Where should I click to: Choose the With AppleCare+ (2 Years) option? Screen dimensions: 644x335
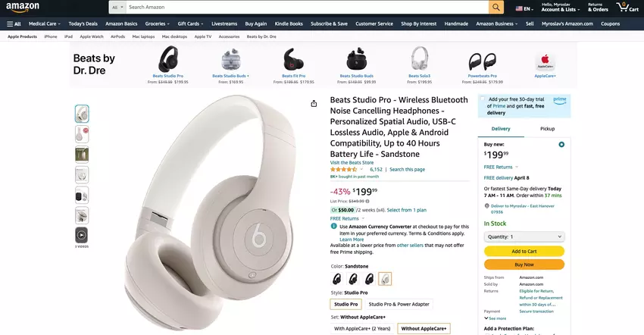pyautogui.click(x=362, y=328)
